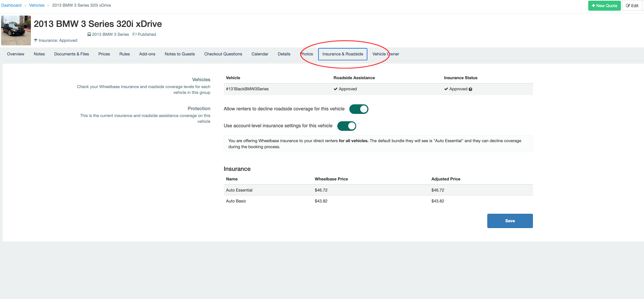This screenshot has width=644, height=299.
Task: Click the page title 2013 BMW 3 Series 320i xDrive
Action: (98, 24)
